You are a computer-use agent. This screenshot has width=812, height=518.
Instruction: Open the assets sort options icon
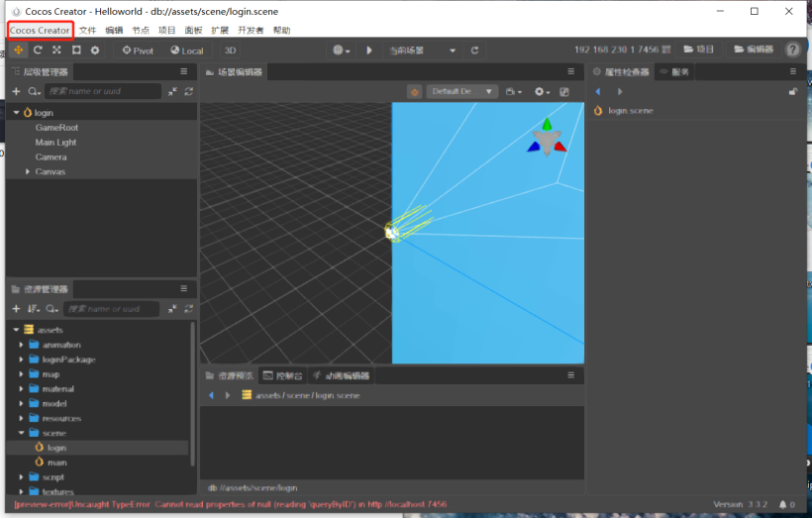(34, 309)
